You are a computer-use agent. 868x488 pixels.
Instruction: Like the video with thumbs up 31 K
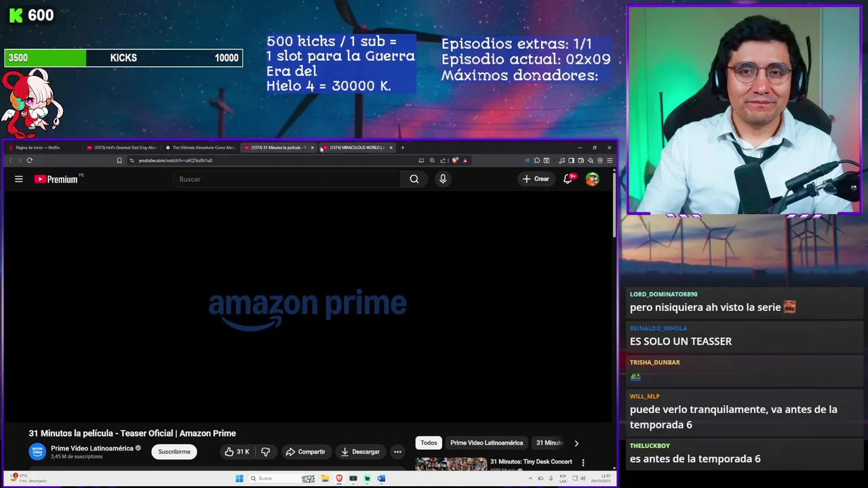(237, 451)
